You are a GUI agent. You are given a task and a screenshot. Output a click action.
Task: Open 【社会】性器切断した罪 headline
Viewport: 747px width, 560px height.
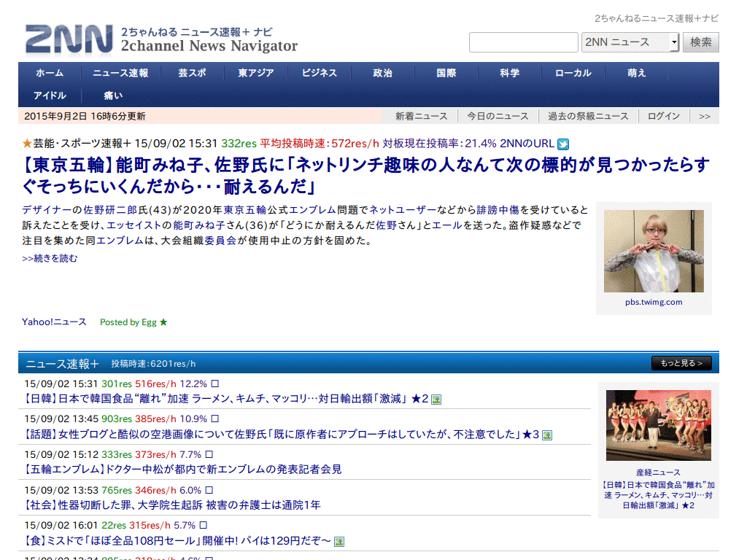pos(171,505)
